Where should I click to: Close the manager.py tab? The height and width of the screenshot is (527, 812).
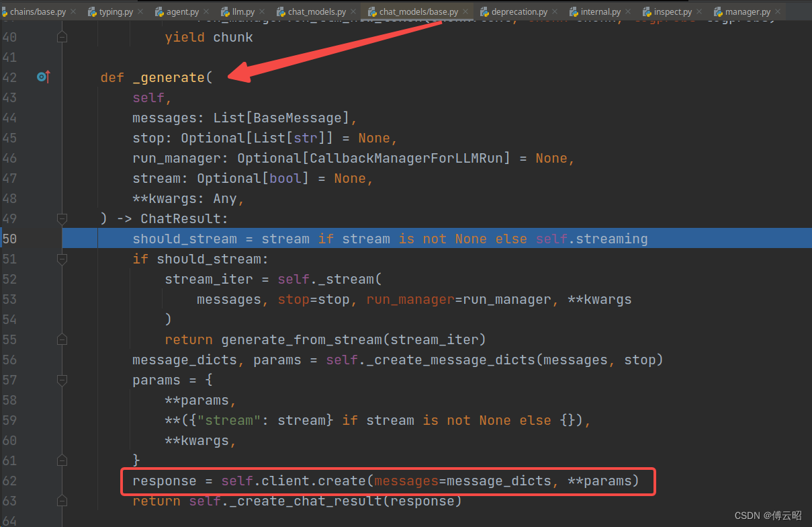(778, 12)
